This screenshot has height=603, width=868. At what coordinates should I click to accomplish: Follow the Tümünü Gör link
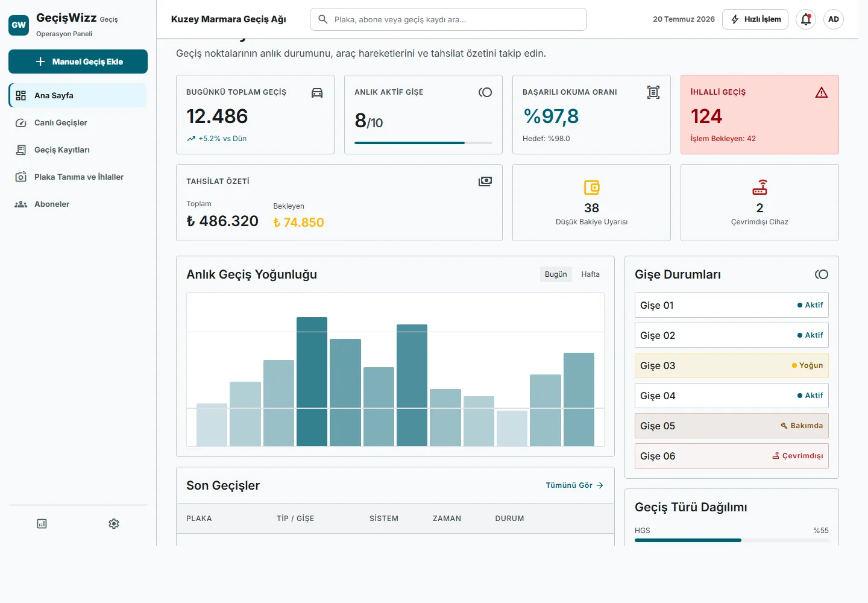click(x=574, y=485)
